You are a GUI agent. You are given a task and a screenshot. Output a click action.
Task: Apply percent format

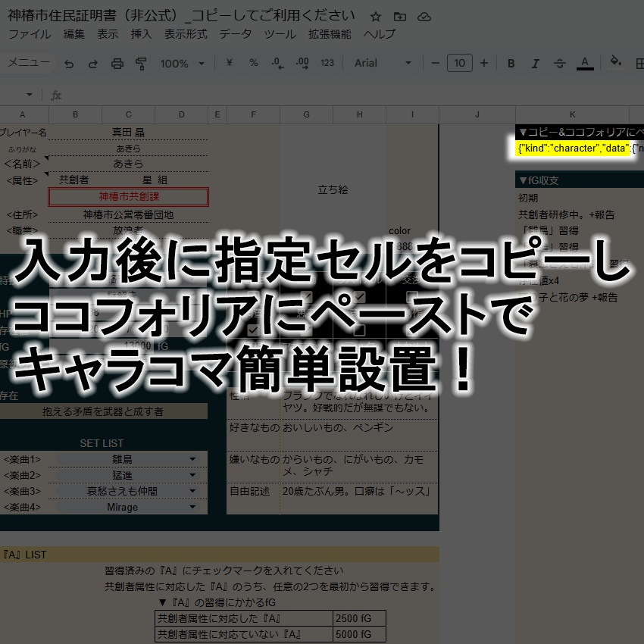pos(255,64)
